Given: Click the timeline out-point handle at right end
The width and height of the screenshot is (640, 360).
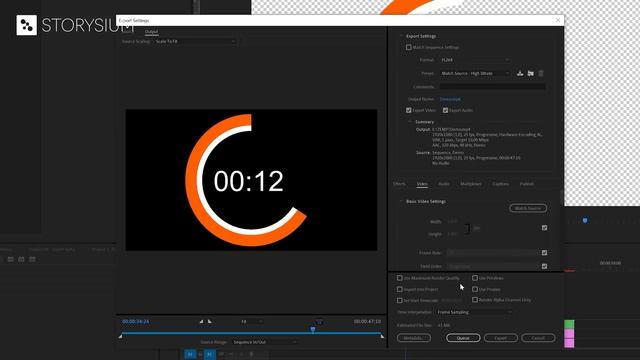Looking at the screenshot, I should [382, 336].
